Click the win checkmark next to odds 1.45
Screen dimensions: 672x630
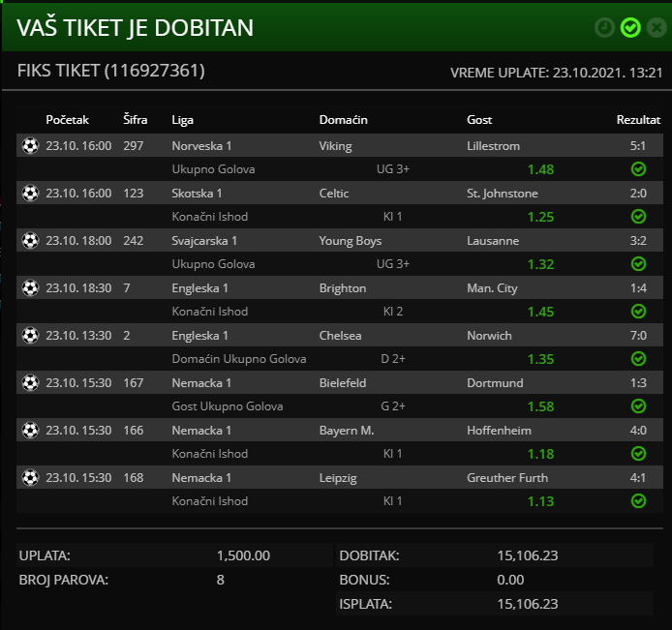638,312
